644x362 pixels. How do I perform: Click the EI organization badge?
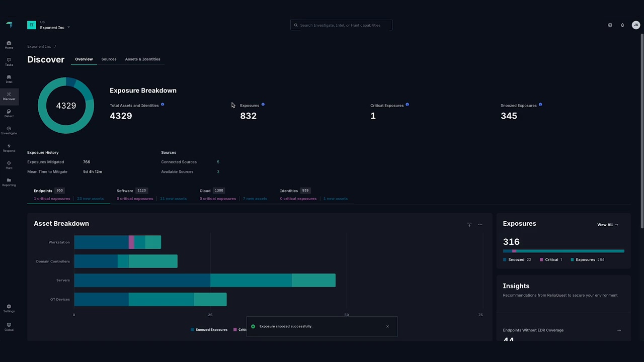32,25
